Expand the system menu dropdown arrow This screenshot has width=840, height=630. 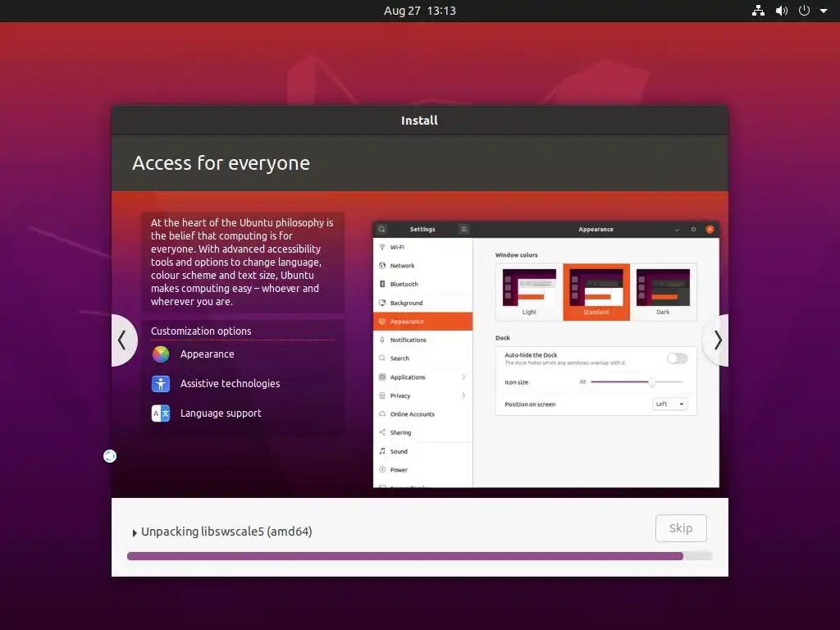point(824,11)
